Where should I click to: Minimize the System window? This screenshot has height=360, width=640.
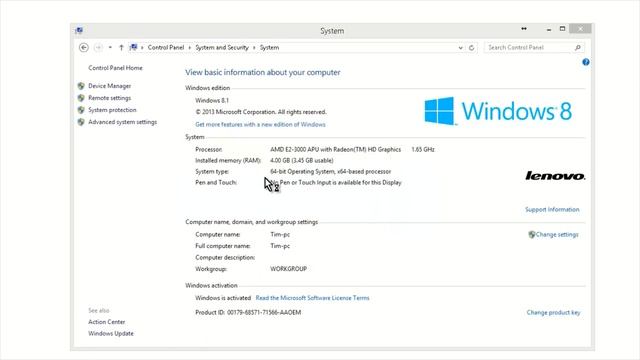point(549,29)
